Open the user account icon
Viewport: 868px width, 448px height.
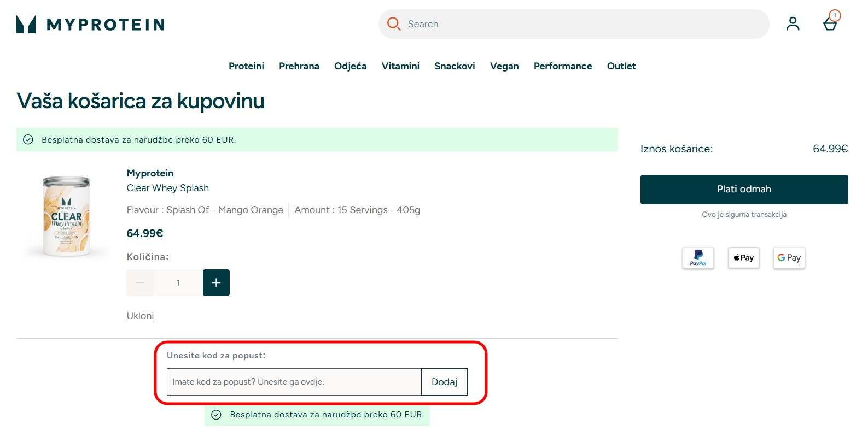(793, 24)
